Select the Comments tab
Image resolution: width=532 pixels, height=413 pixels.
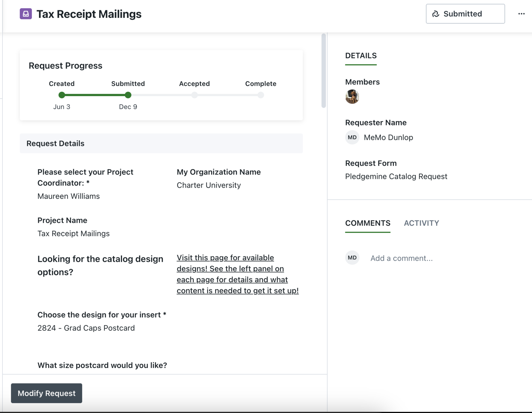(x=367, y=223)
